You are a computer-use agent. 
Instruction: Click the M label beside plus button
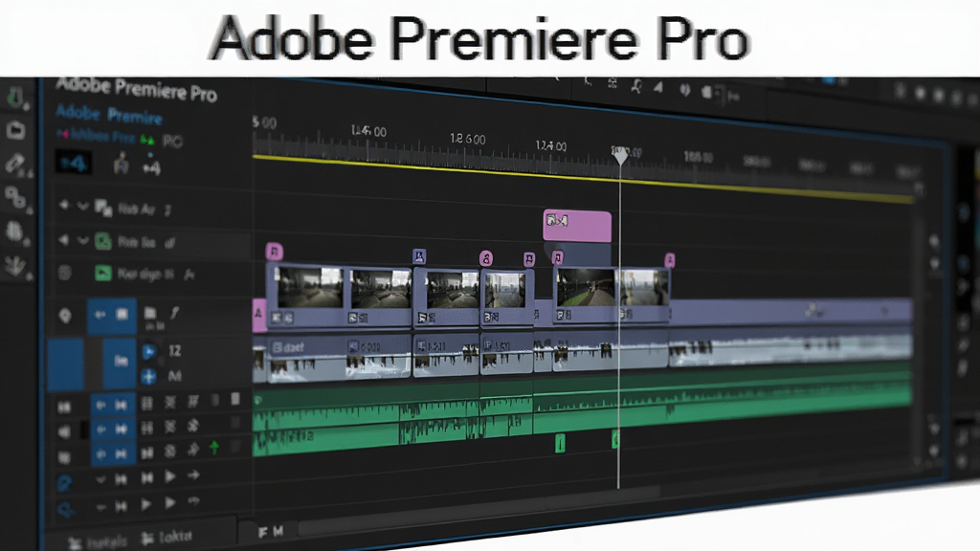174,376
